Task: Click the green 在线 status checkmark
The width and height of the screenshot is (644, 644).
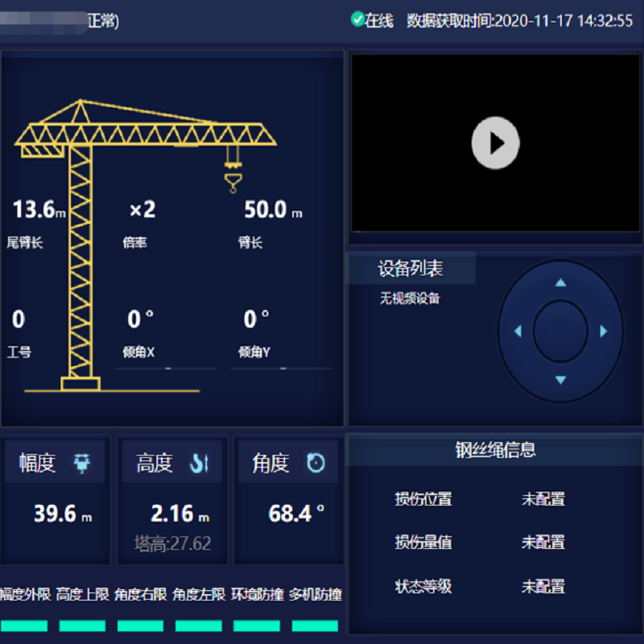Action: [x=357, y=19]
